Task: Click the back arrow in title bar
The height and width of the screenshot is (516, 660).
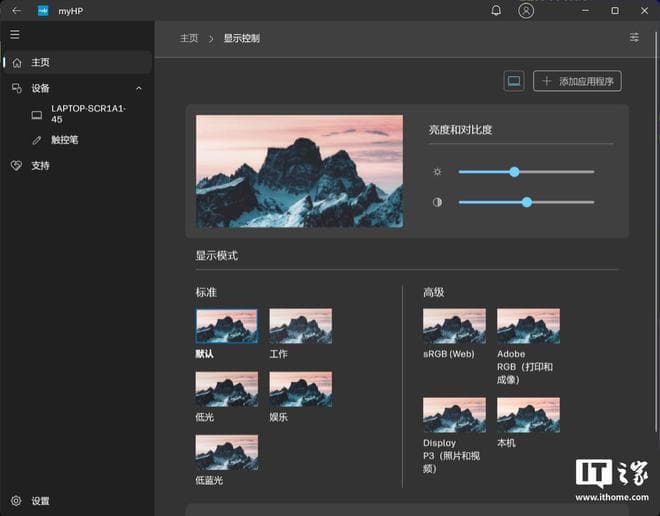Action: (16, 11)
